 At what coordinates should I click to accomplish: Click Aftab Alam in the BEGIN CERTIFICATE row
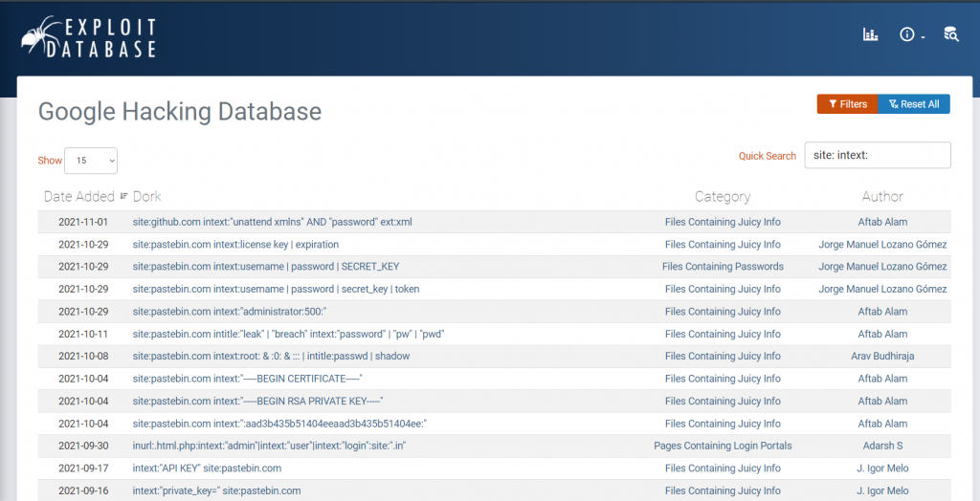click(882, 379)
